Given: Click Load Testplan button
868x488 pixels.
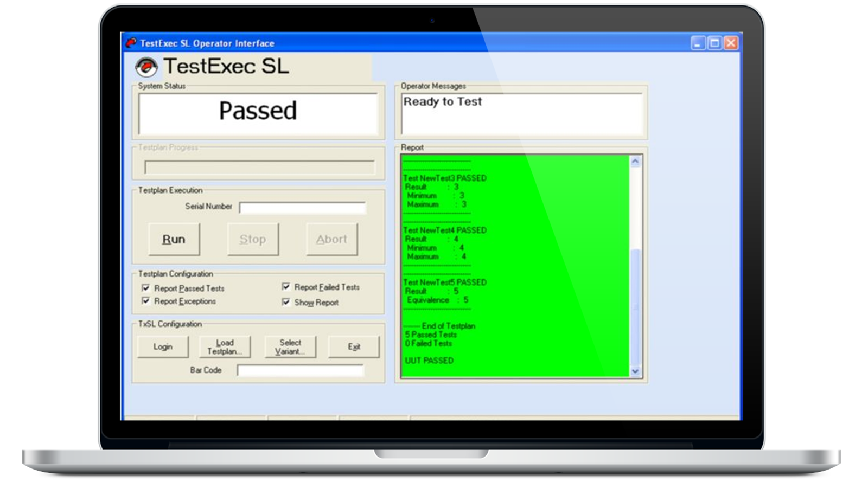Looking at the screenshot, I should (225, 346).
